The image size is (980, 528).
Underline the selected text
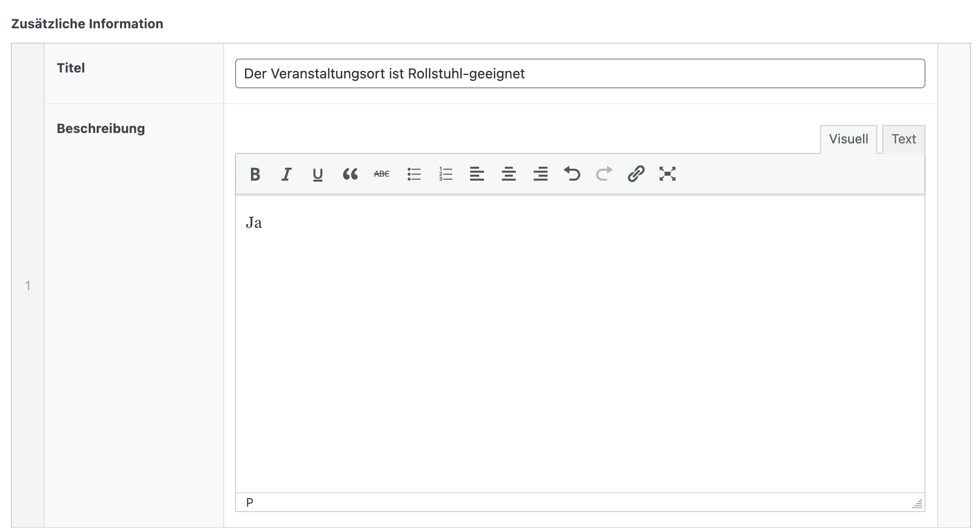pos(318,174)
